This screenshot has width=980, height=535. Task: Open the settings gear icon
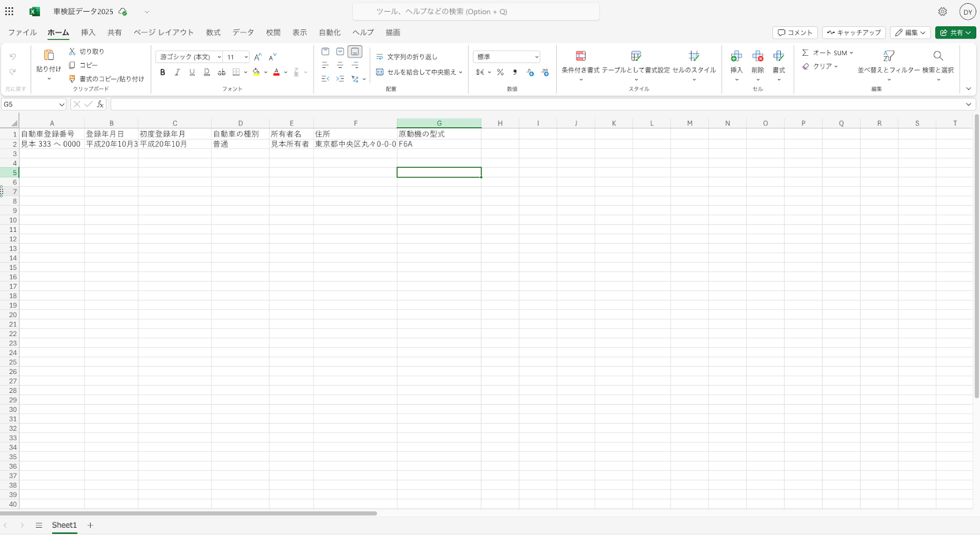(943, 12)
